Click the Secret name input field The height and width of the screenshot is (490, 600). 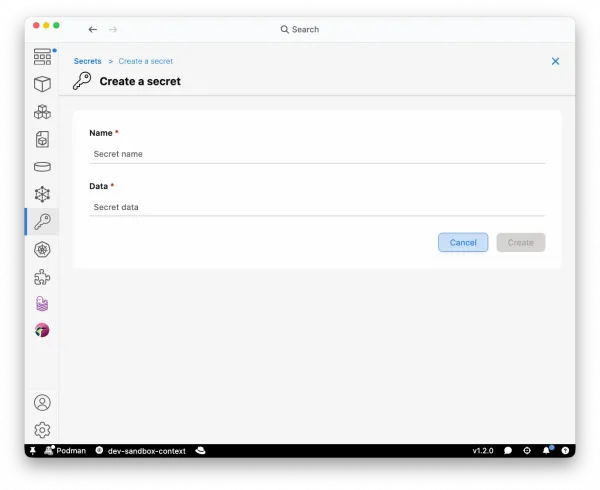pyautogui.click(x=317, y=154)
